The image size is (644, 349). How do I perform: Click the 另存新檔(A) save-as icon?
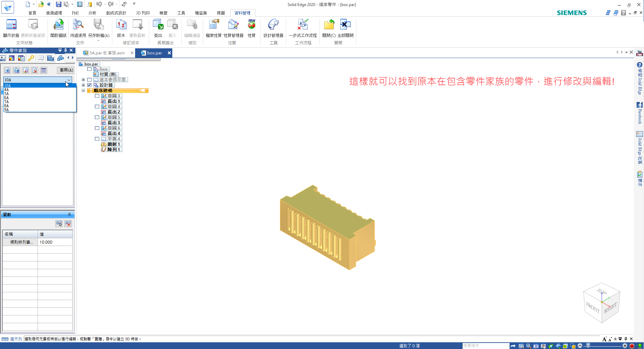(x=99, y=25)
